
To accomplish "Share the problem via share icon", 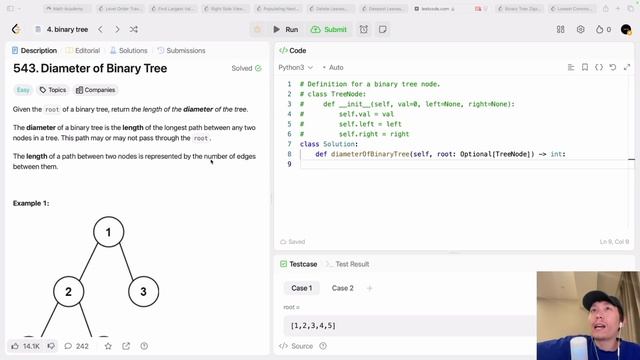I will click(126, 346).
